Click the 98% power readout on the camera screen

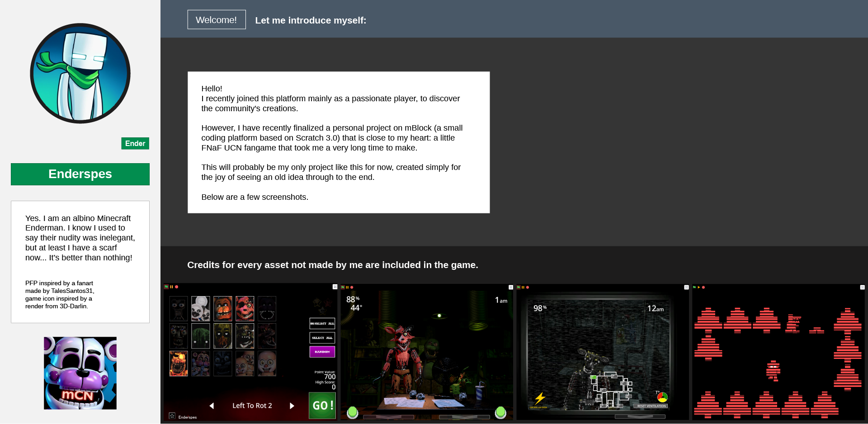click(x=540, y=308)
